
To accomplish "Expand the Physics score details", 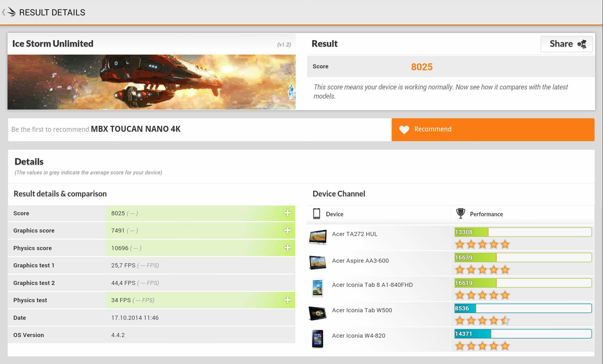I will click(287, 248).
